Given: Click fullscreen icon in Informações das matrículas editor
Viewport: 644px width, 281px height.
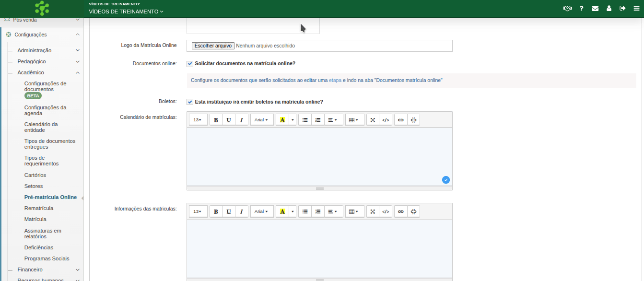Looking at the screenshot, I should 373,211.
